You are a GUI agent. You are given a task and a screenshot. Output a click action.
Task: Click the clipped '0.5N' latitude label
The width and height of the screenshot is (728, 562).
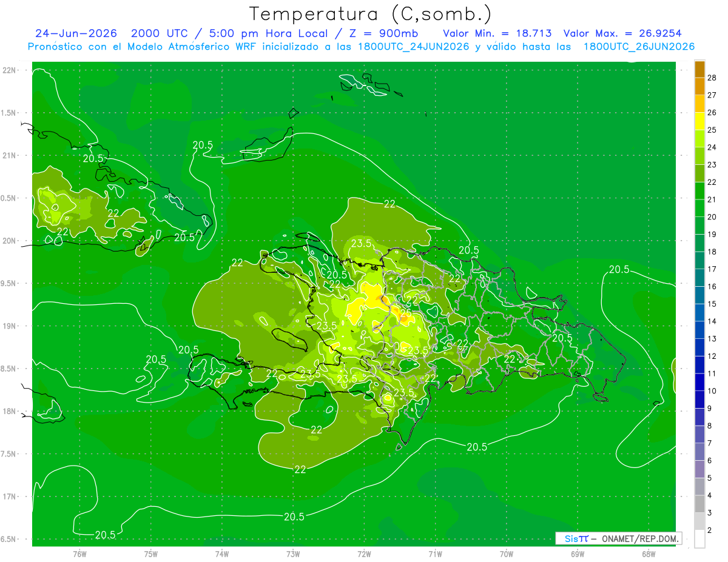pyautogui.click(x=9, y=198)
